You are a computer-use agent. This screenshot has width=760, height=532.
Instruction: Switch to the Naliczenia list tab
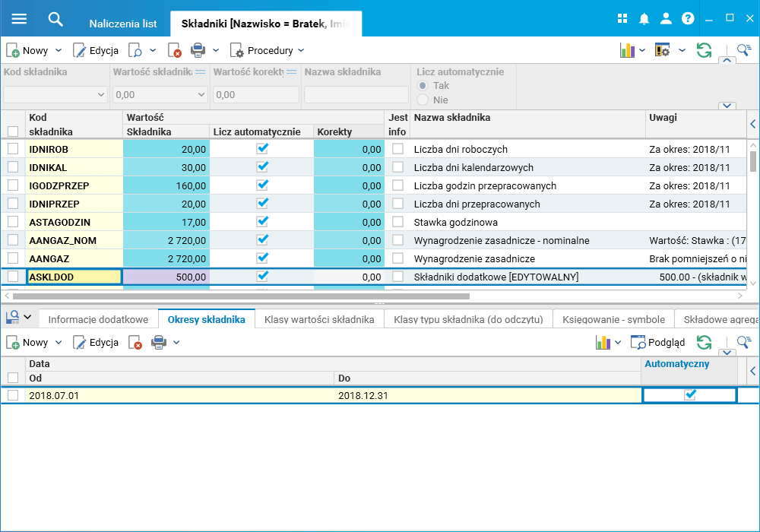pyautogui.click(x=123, y=24)
